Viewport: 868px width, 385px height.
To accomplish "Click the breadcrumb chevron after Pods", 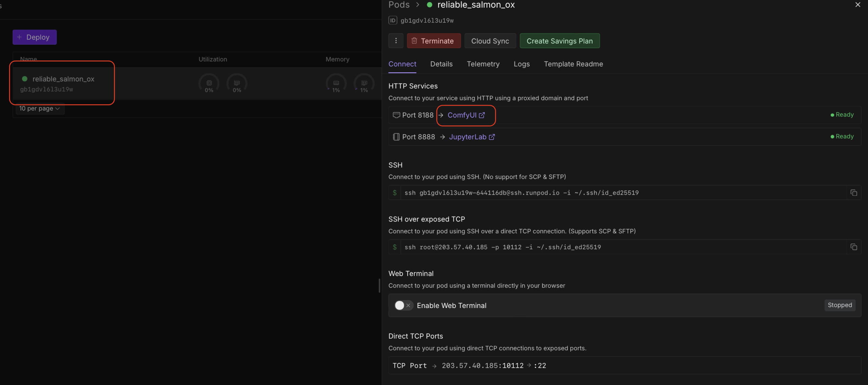I will tap(418, 5).
